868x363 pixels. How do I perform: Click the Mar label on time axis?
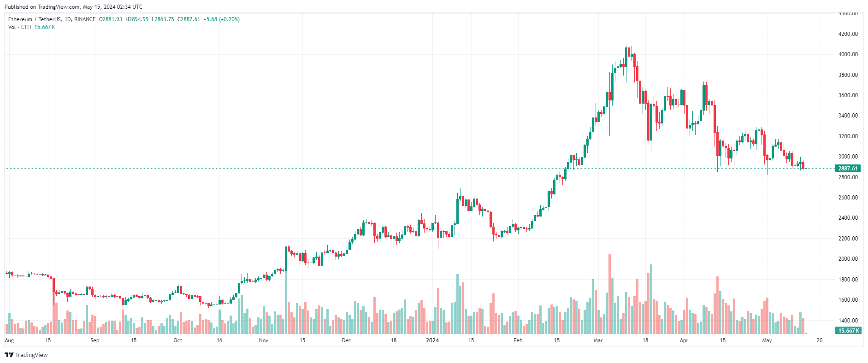point(598,340)
